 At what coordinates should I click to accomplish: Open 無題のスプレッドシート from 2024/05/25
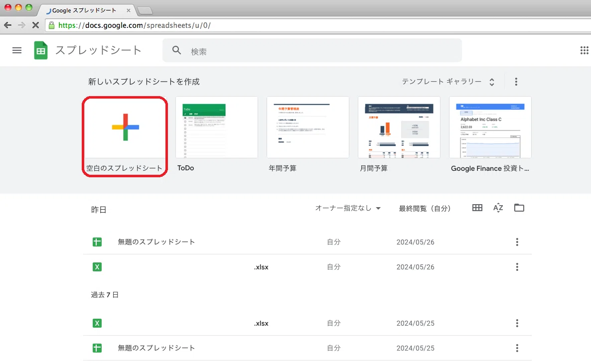tap(156, 348)
